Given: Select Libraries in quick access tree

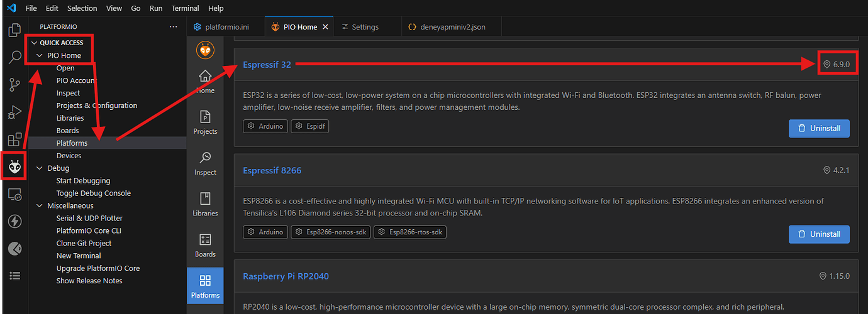Looking at the screenshot, I should 70,118.
